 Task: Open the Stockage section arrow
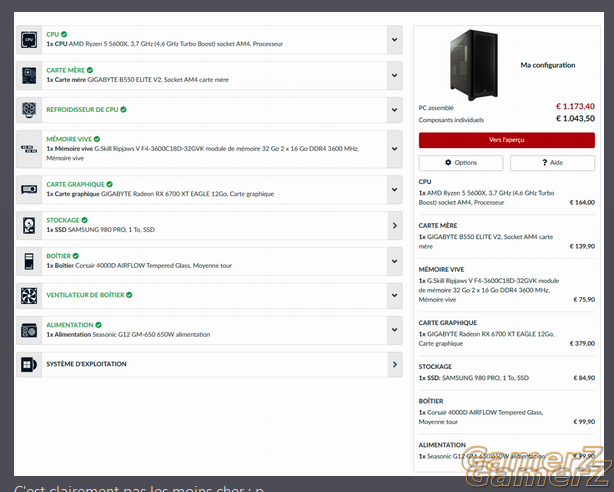[395, 226]
